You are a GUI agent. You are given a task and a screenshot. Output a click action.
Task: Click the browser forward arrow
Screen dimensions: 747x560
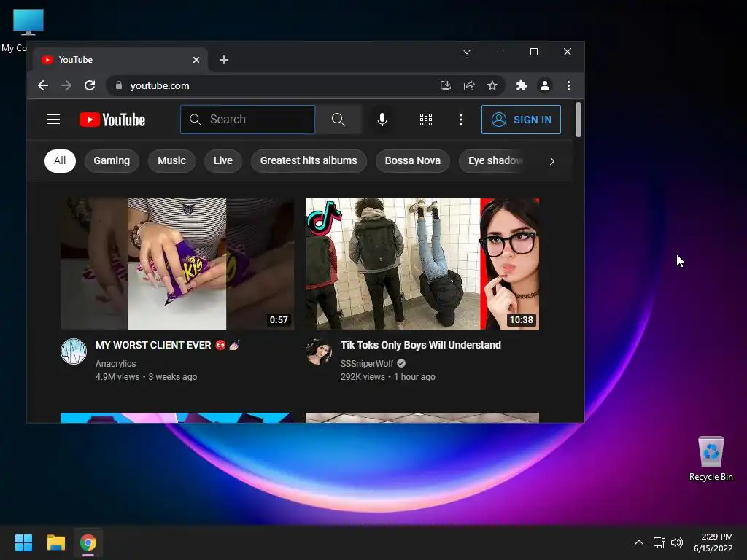[x=66, y=86]
